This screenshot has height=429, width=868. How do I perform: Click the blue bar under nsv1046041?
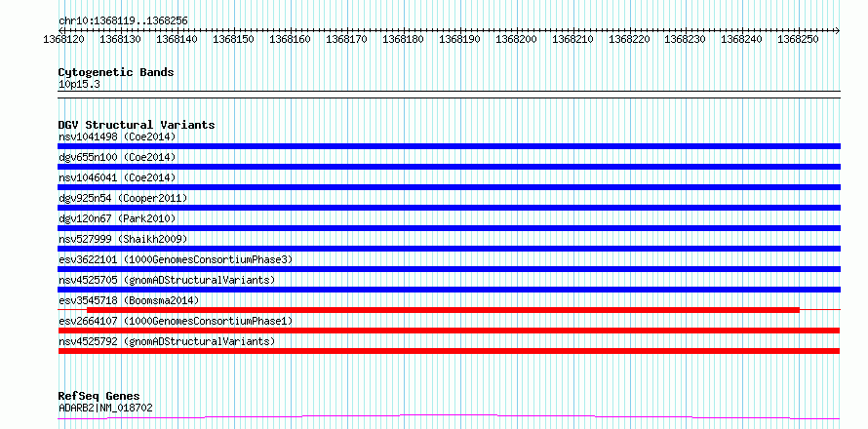click(449, 187)
